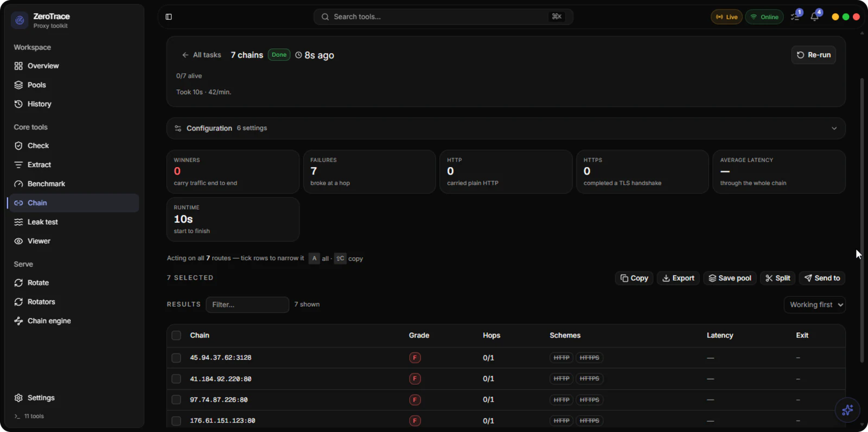Open the Extract tool

coord(73,164)
